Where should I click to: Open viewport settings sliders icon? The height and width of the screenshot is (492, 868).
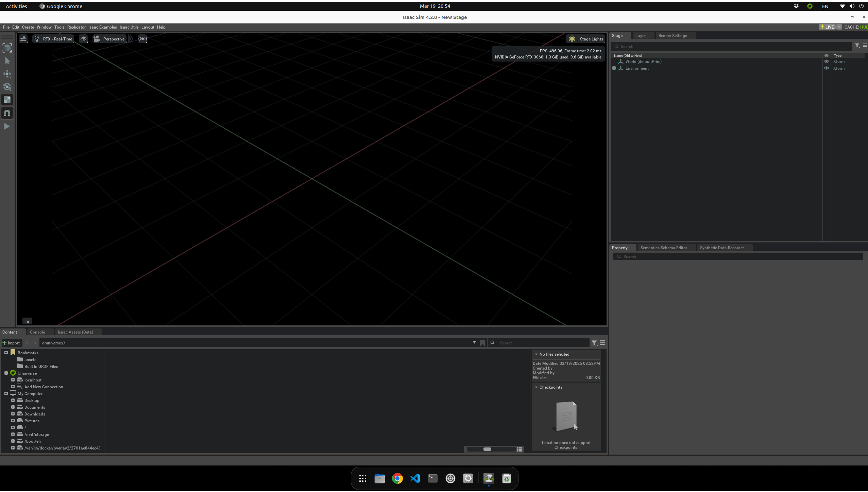pyautogui.click(x=23, y=39)
